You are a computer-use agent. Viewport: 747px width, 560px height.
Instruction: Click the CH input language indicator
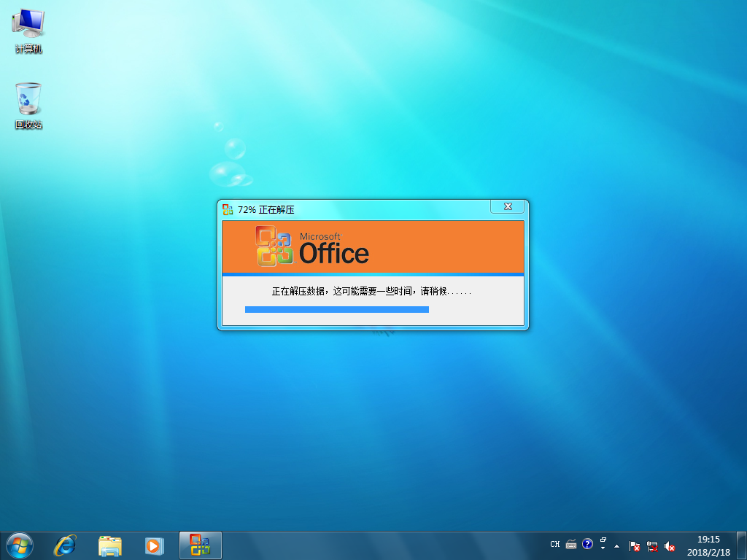[555, 544]
